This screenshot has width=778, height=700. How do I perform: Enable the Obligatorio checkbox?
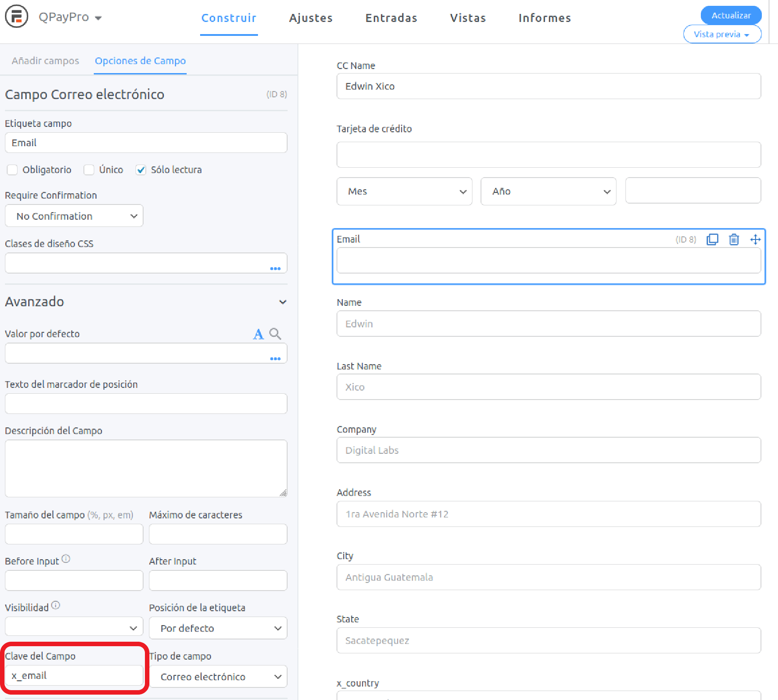tap(12, 170)
